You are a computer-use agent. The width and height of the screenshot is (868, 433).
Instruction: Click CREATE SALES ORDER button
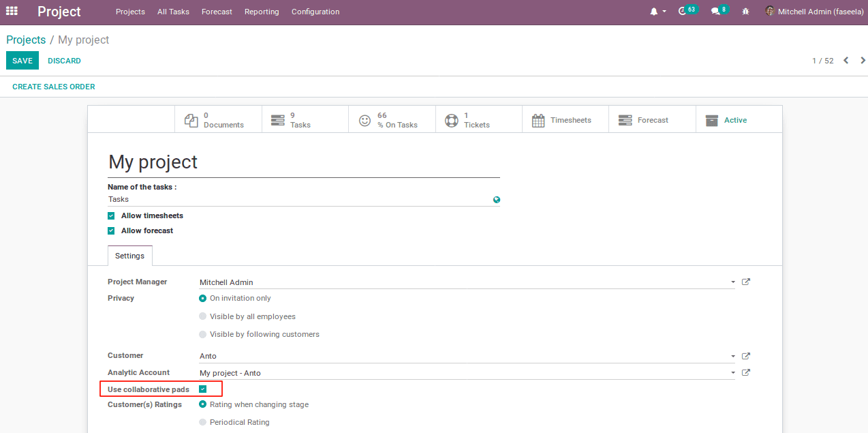(x=54, y=87)
